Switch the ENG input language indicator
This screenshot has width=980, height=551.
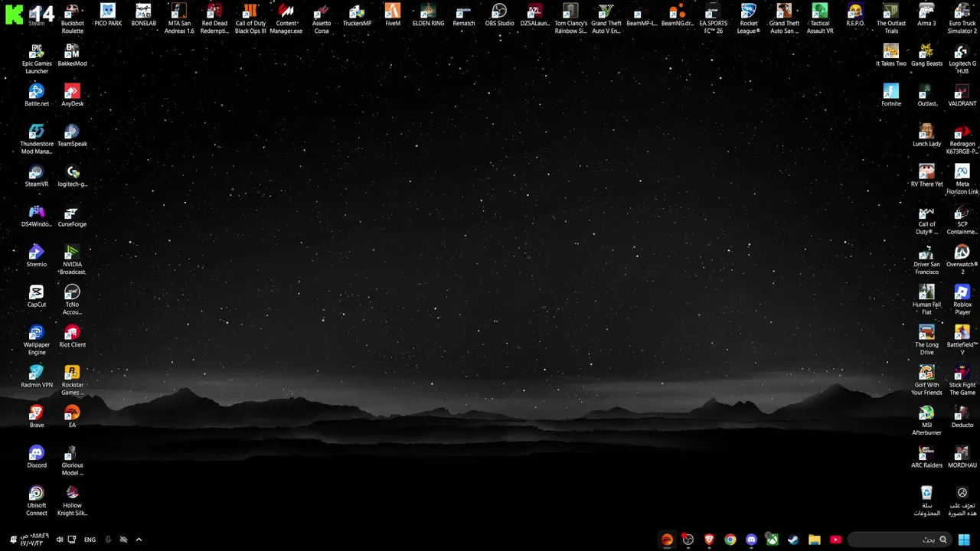point(90,540)
